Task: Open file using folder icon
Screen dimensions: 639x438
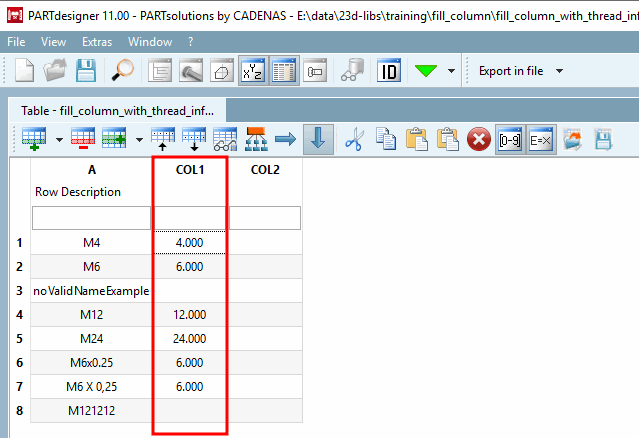Action: (x=55, y=70)
